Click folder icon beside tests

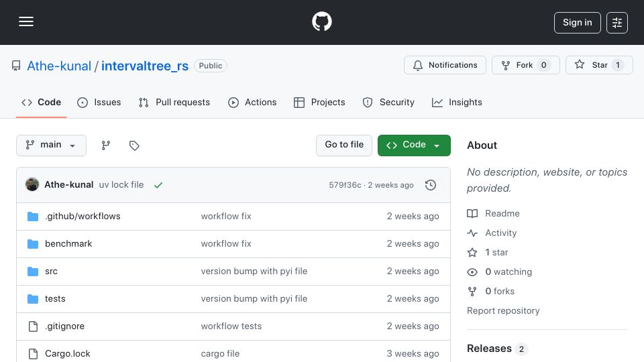click(33, 299)
